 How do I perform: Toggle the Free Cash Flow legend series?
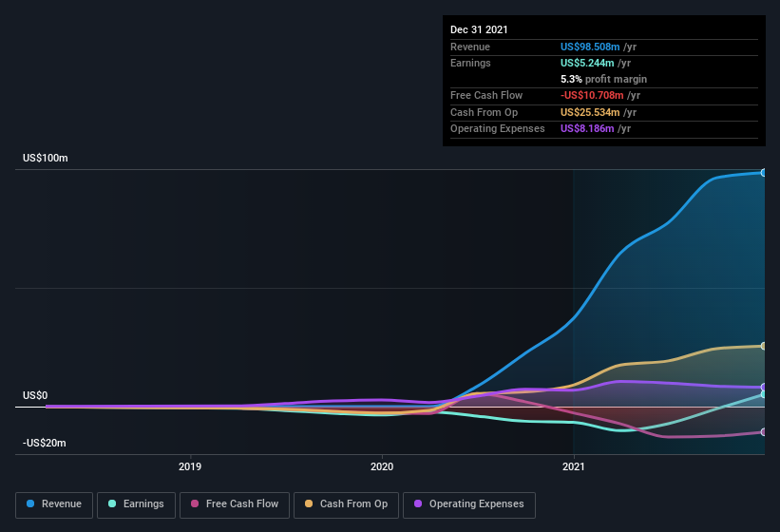click(235, 504)
